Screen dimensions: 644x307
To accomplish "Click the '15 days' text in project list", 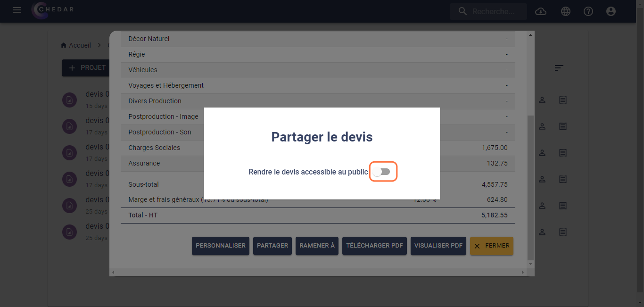I will pos(97,106).
